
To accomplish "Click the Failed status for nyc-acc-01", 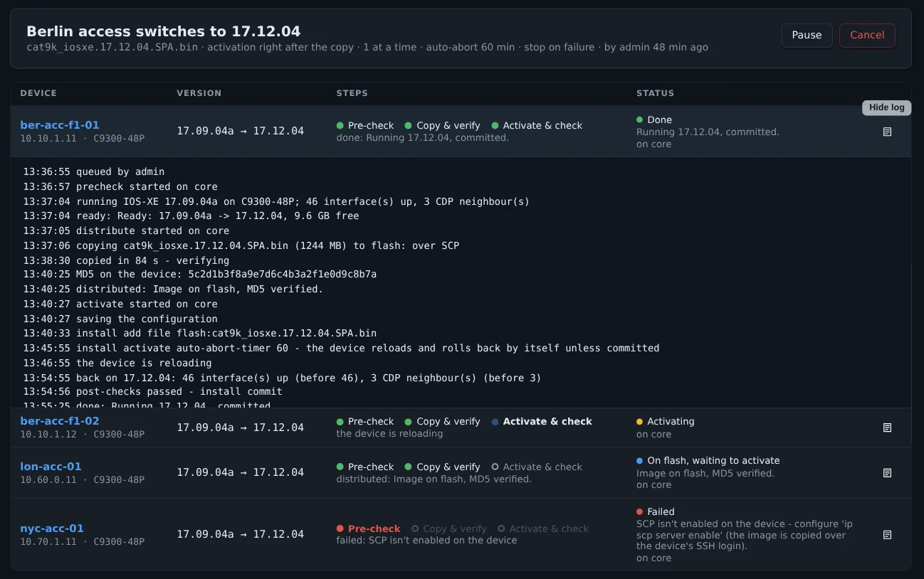I will (656, 511).
